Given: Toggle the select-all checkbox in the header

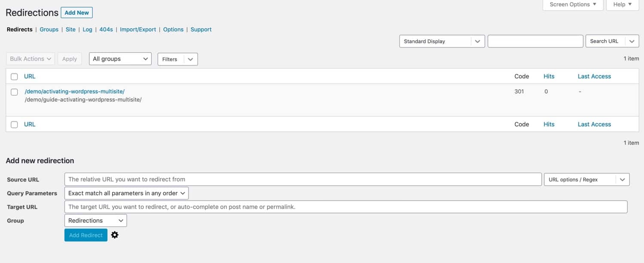Looking at the screenshot, I should [x=14, y=76].
